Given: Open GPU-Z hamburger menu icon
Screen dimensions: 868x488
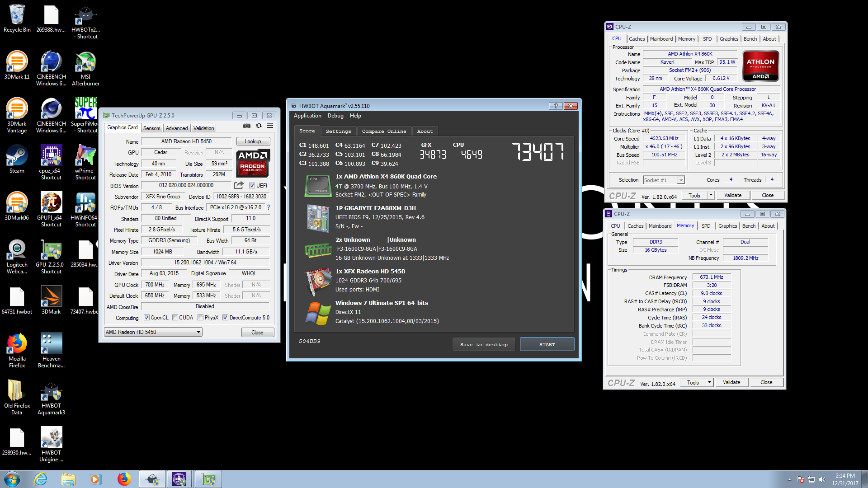Looking at the screenshot, I should [270, 126].
